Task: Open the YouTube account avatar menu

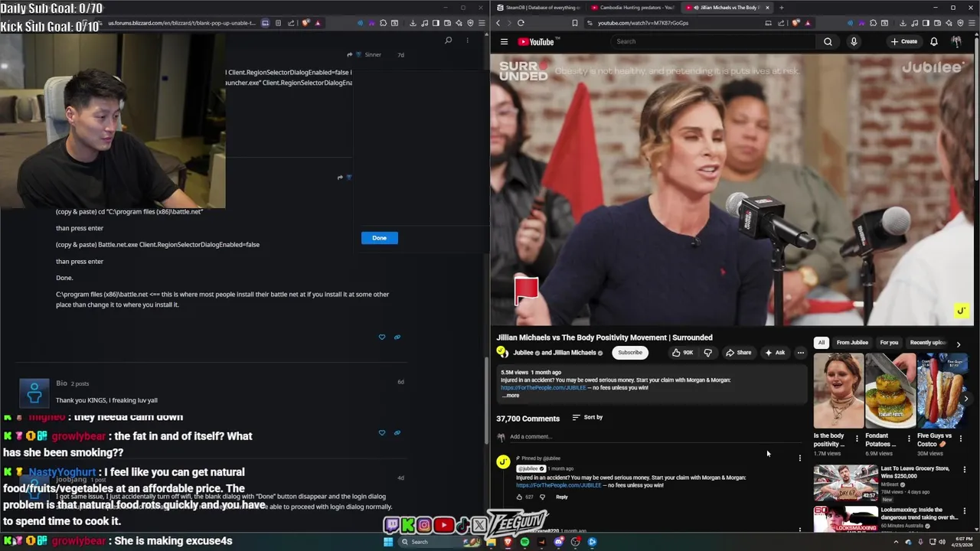Action: pyautogui.click(x=956, y=41)
